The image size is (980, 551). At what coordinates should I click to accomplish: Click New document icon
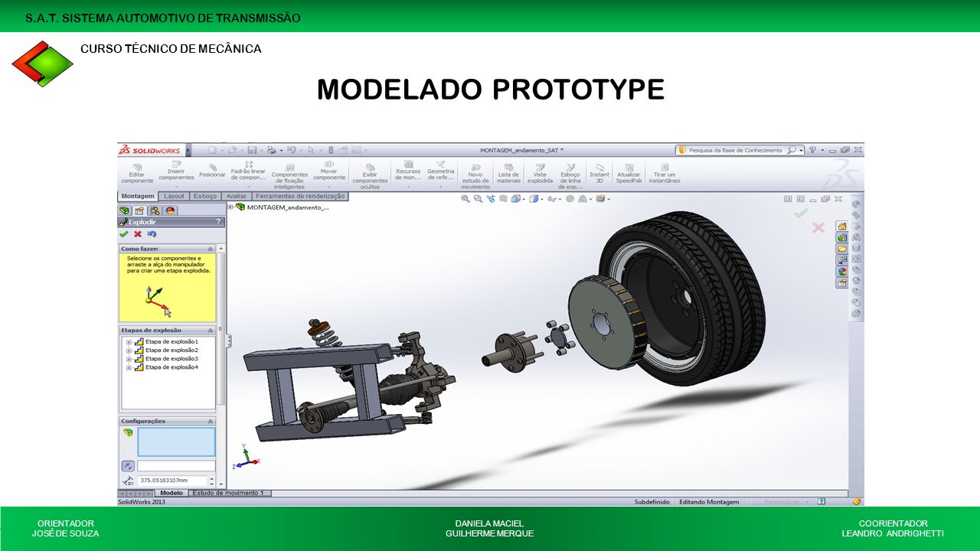click(213, 151)
